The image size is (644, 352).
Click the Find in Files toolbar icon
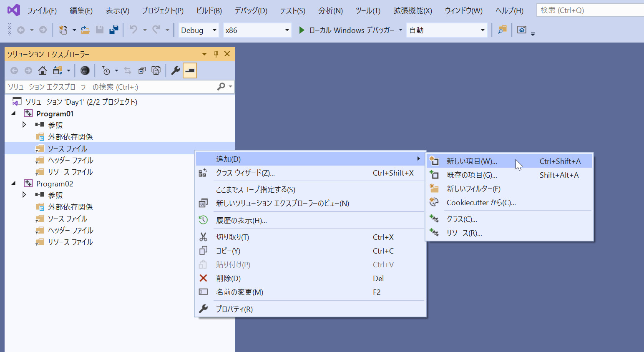click(502, 30)
